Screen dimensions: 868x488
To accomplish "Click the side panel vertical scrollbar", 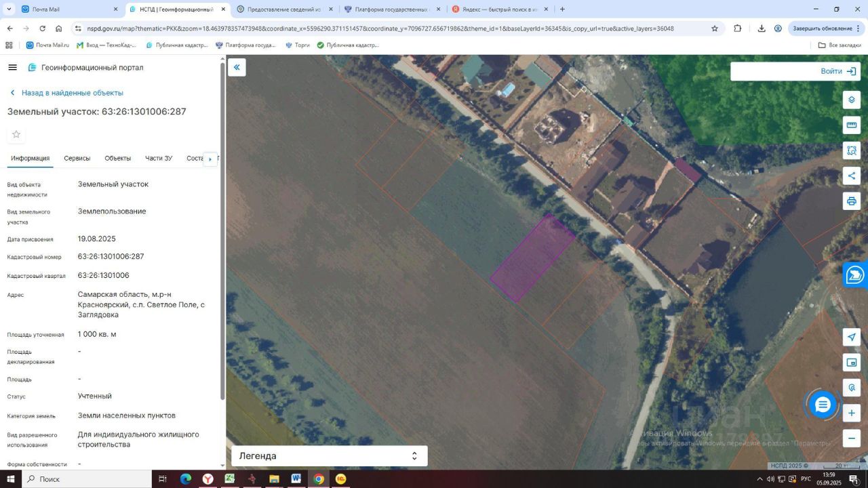I will [x=222, y=230].
